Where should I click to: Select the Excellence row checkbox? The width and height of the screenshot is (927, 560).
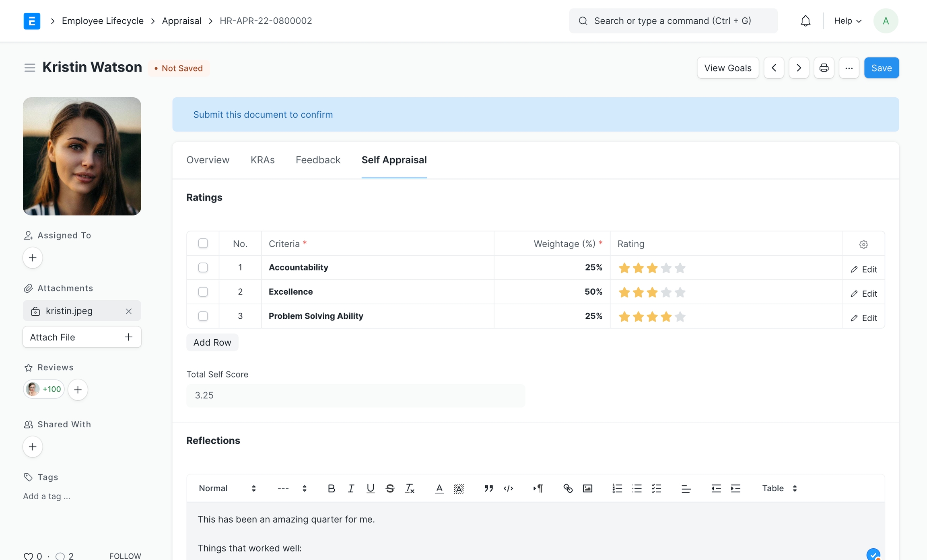(x=203, y=292)
